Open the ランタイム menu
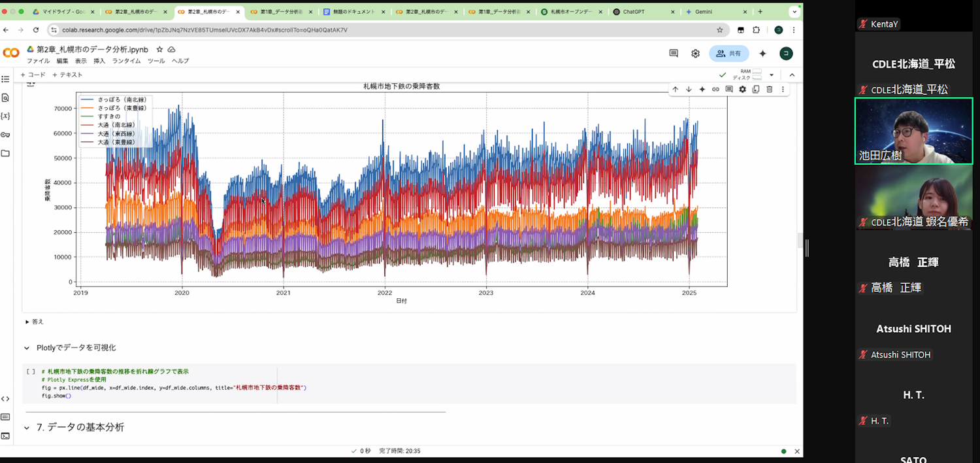 (126, 61)
